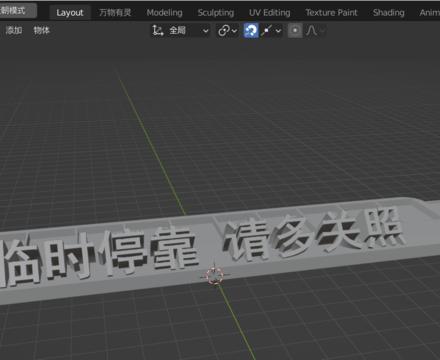The image size is (440, 360).
Task: Open the 物体 menu
Action: [x=42, y=30]
